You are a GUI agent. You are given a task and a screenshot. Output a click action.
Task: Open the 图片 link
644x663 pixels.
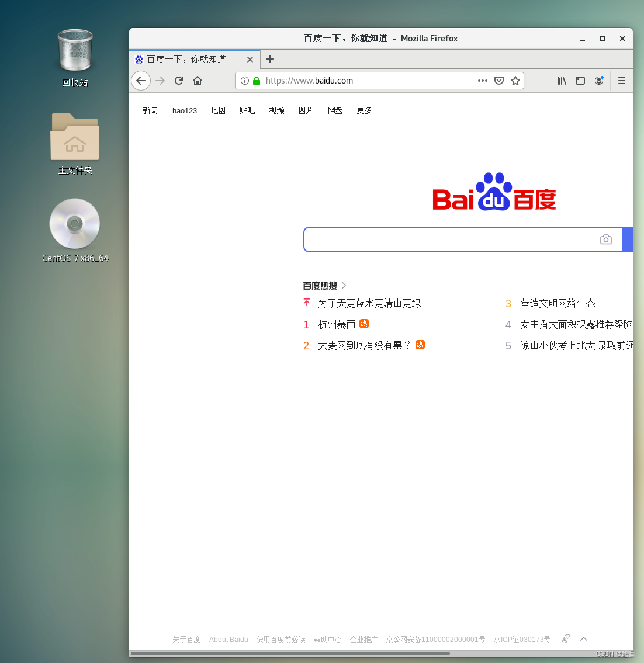coord(306,111)
